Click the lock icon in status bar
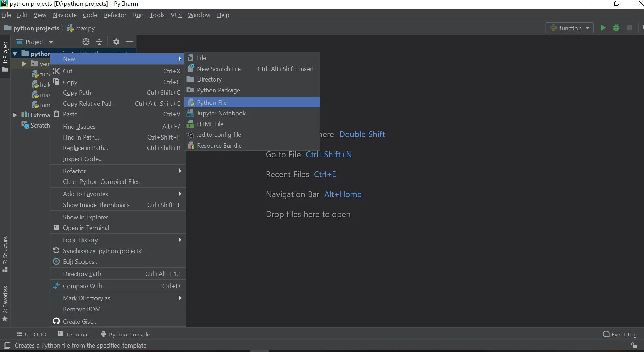 click(x=634, y=346)
